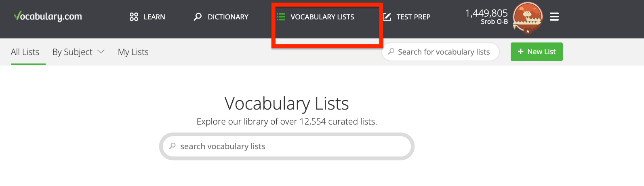
Task: Click the Vocabulary.com logo
Action: pos(48,17)
